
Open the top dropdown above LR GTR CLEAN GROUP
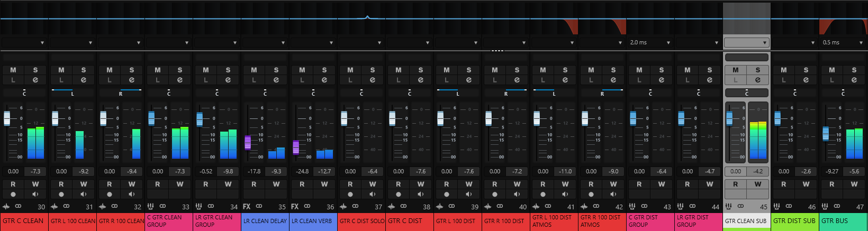pos(217,42)
